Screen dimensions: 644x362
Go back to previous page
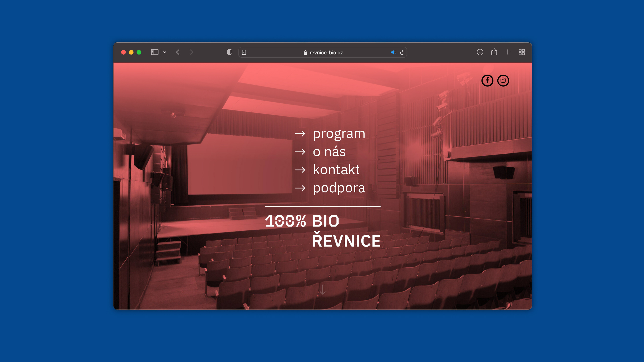178,52
